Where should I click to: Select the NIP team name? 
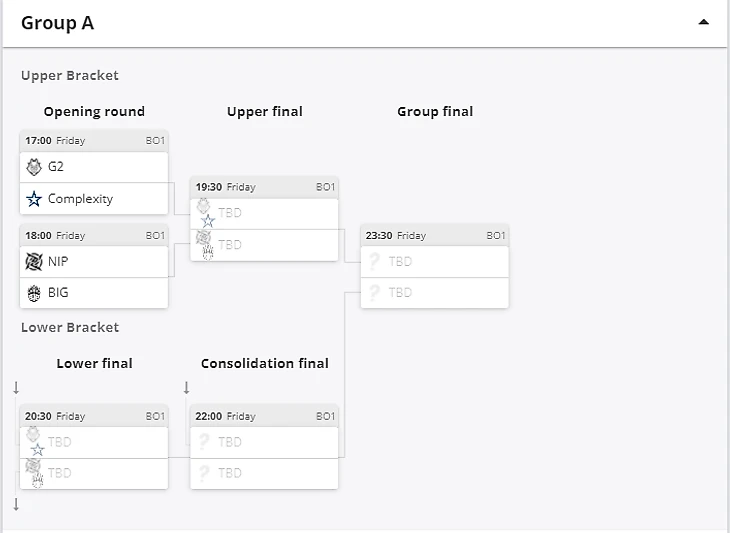[58, 261]
